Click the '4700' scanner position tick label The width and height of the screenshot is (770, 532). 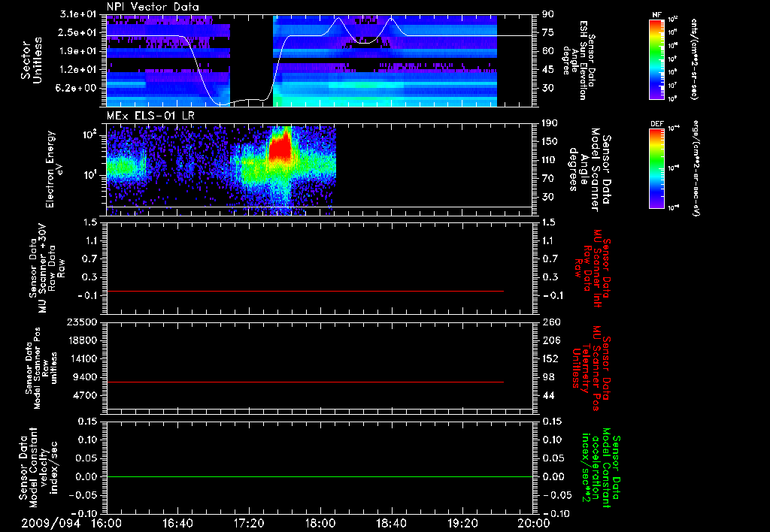(84, 395)
